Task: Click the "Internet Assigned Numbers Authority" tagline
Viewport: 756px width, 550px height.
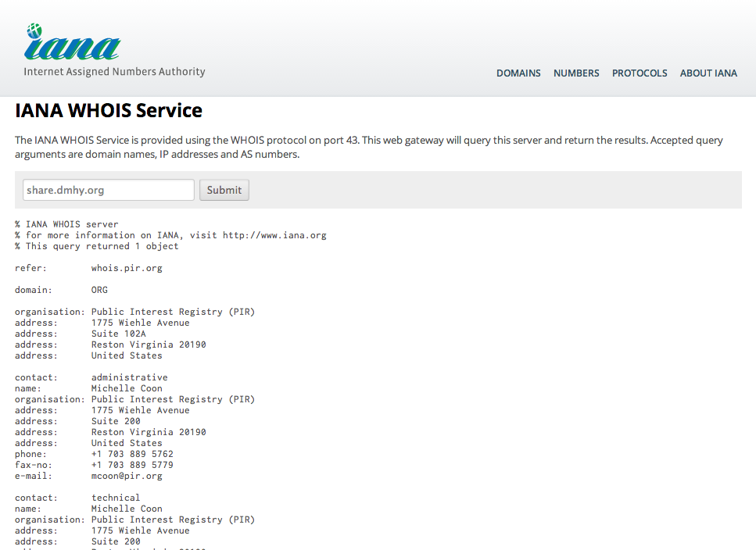Action: [114, 72]
